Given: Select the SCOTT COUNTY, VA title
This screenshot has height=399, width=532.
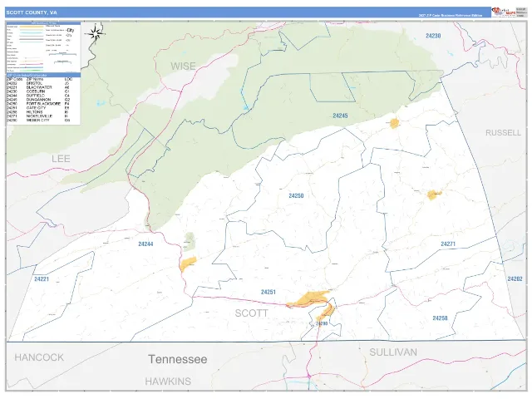Looking at the screenshot, I should (x=32, y=12).
